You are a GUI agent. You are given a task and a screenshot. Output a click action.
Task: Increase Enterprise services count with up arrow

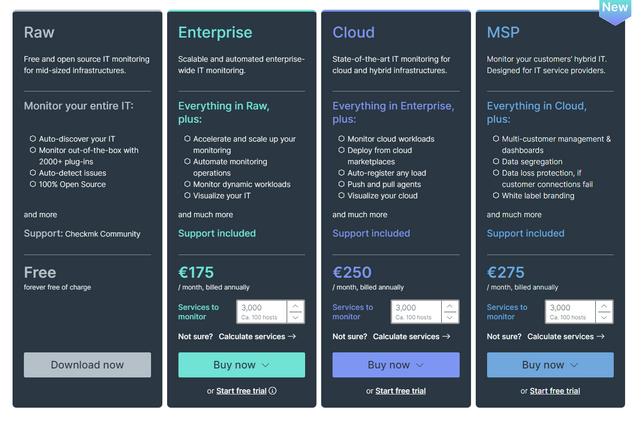296,306
